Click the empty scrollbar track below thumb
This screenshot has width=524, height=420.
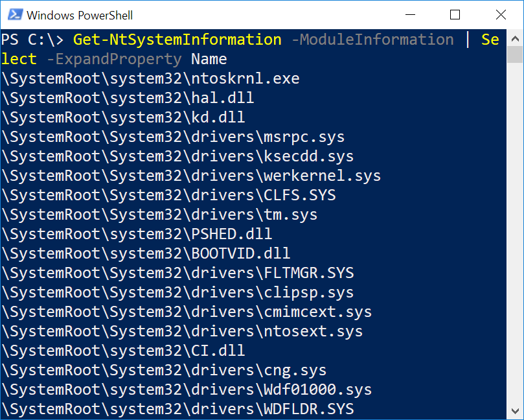point(515,233)
